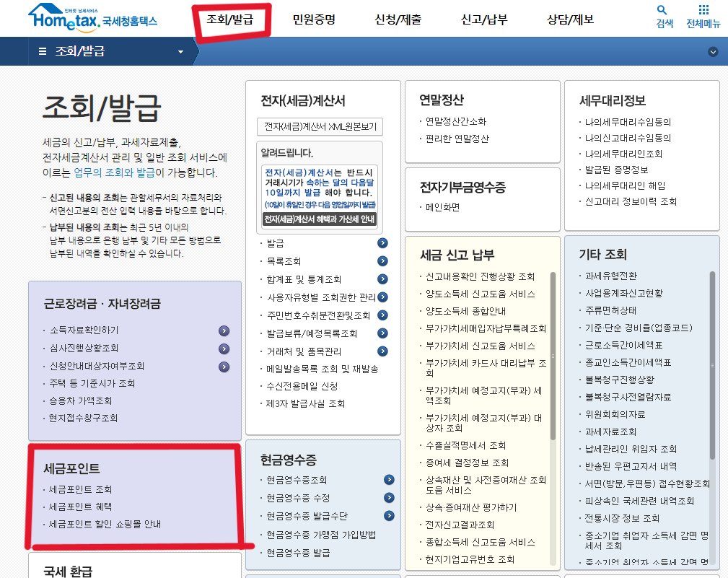Image resolution: width=728 pixels, height=578 pixels.
Task: Click the 전자(세금)계산서 XML원본보기 button
Action: (320, 126)
